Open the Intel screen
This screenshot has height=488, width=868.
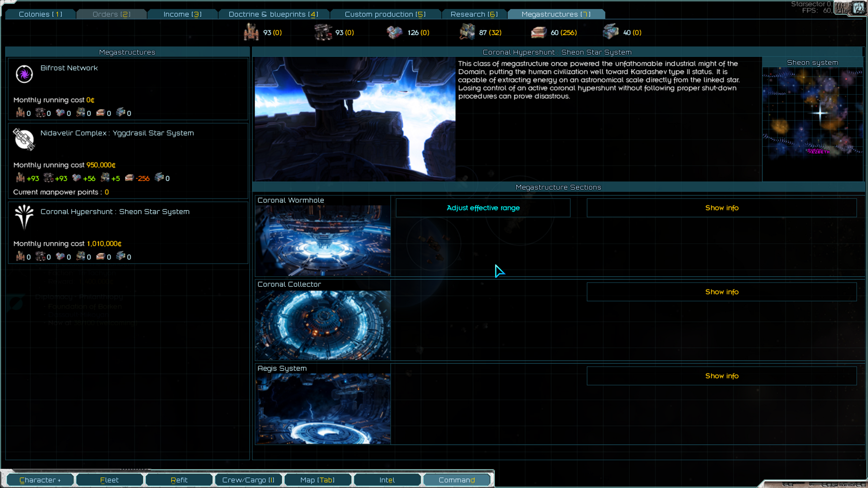click(x=387, y=480)
